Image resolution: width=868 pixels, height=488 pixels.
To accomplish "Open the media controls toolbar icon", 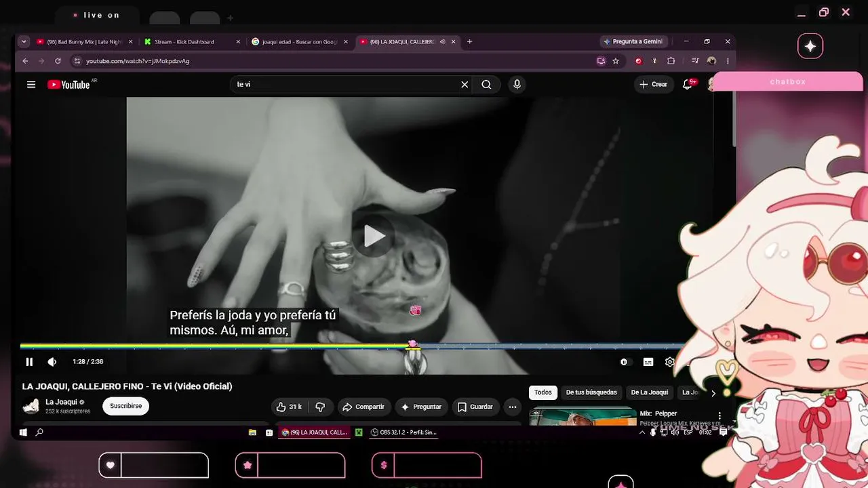I will [694, 61].
